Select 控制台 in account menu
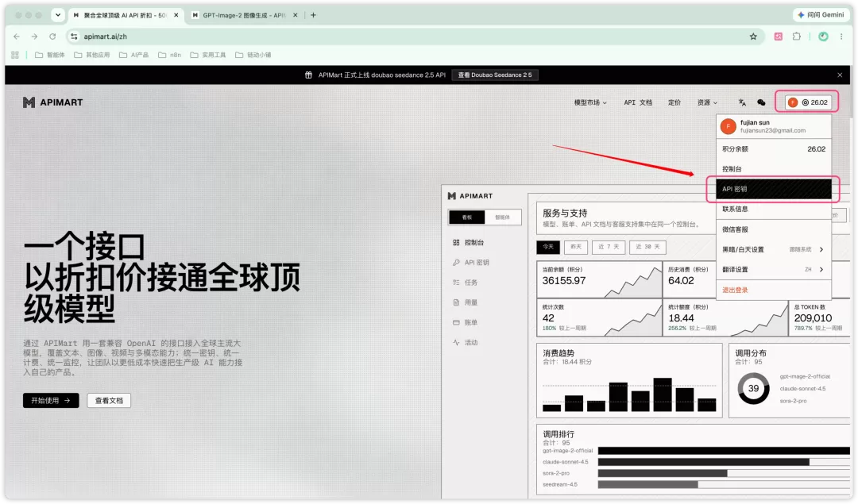This screenshot has width=858, height=504. tap(774, 169)
